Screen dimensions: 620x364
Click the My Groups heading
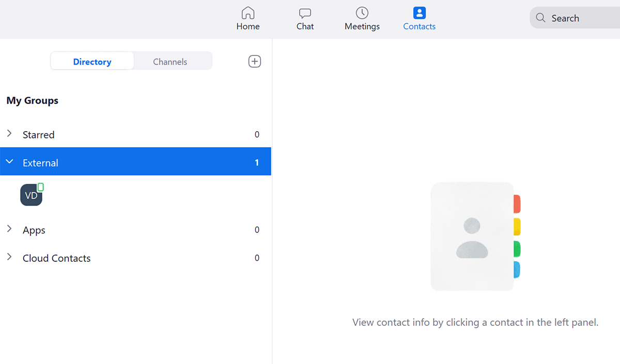pyautogui.click(x=32, y=101)
